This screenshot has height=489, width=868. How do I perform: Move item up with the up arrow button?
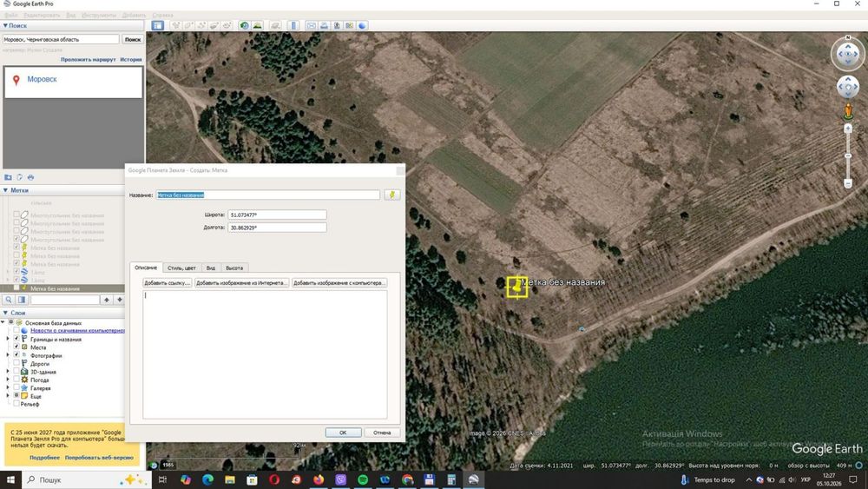click(x=106, y=300)
